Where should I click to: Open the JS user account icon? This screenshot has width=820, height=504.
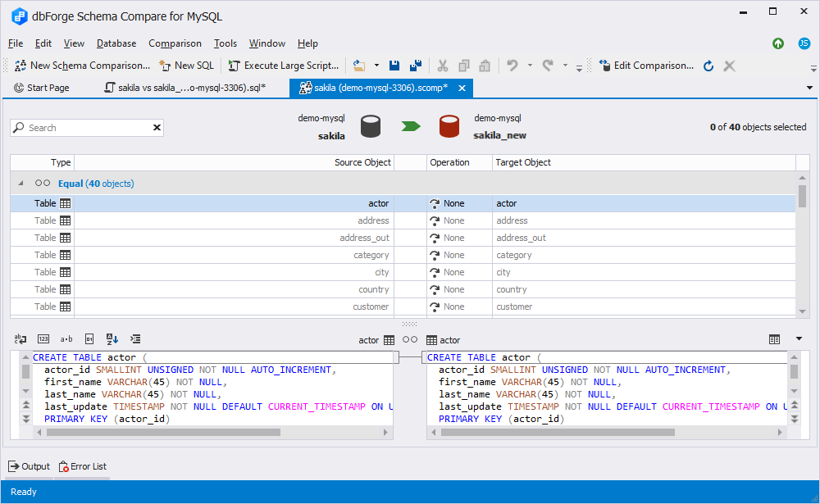pos(804,43)
